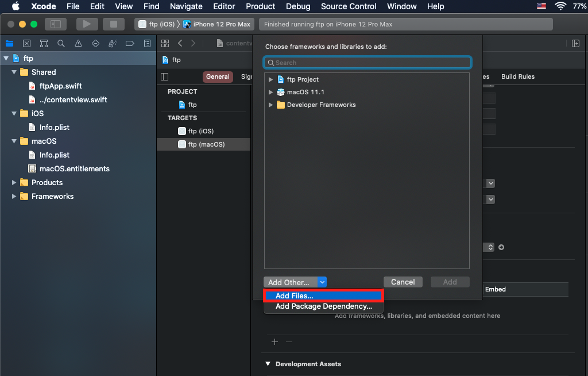Open the Test navigator diamond icon

[x=96, y=44]
